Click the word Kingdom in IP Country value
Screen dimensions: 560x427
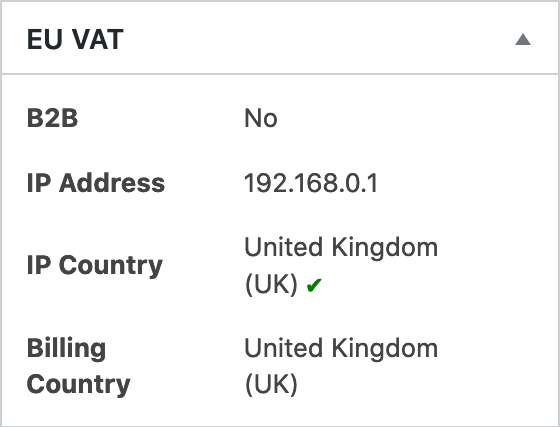tap(385, 248)
